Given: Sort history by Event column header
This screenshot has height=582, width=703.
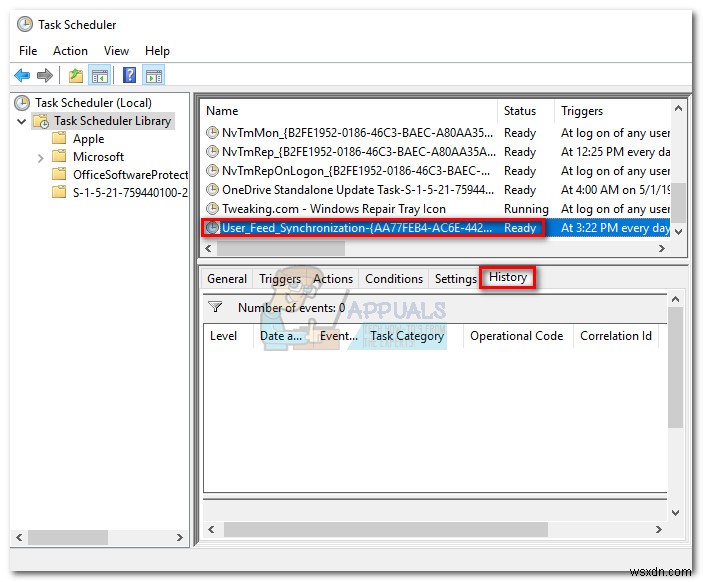Looking at the screenshot, I should coord(339,336).
